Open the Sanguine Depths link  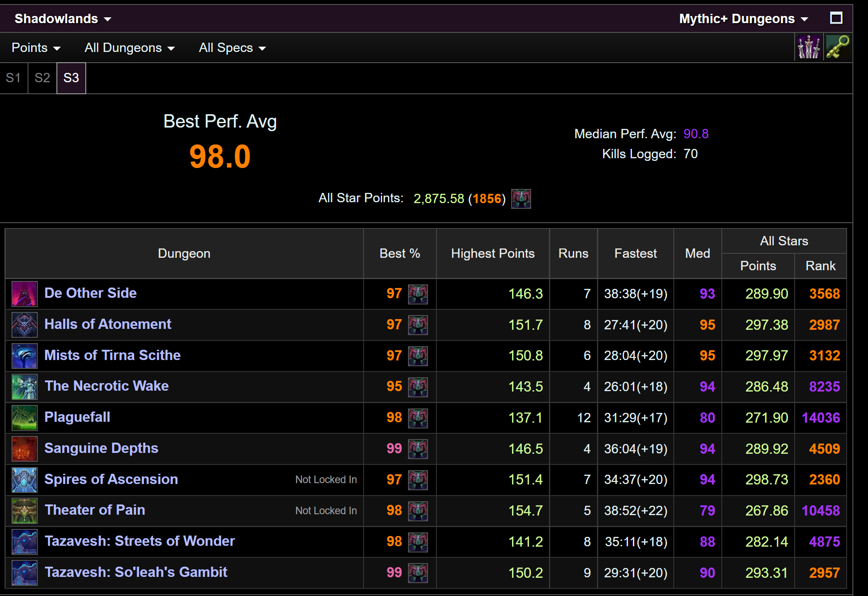[x=101, y=448]
